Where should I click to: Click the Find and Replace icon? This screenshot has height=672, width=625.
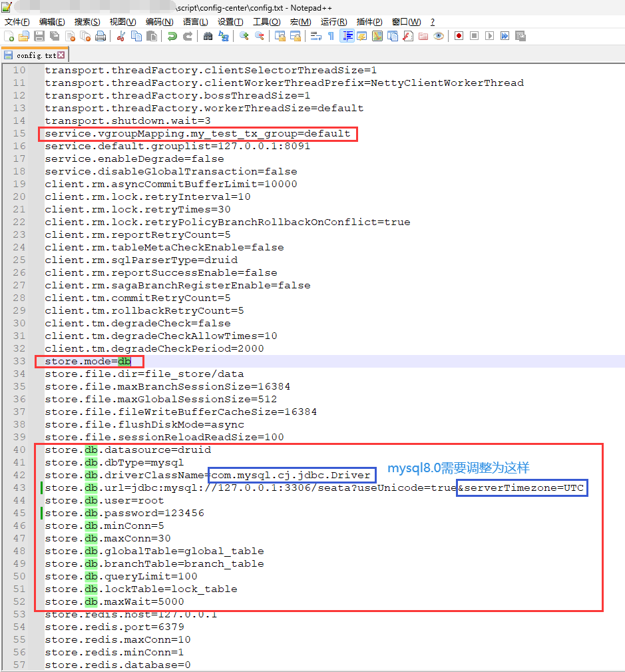[x=224, y=36]
